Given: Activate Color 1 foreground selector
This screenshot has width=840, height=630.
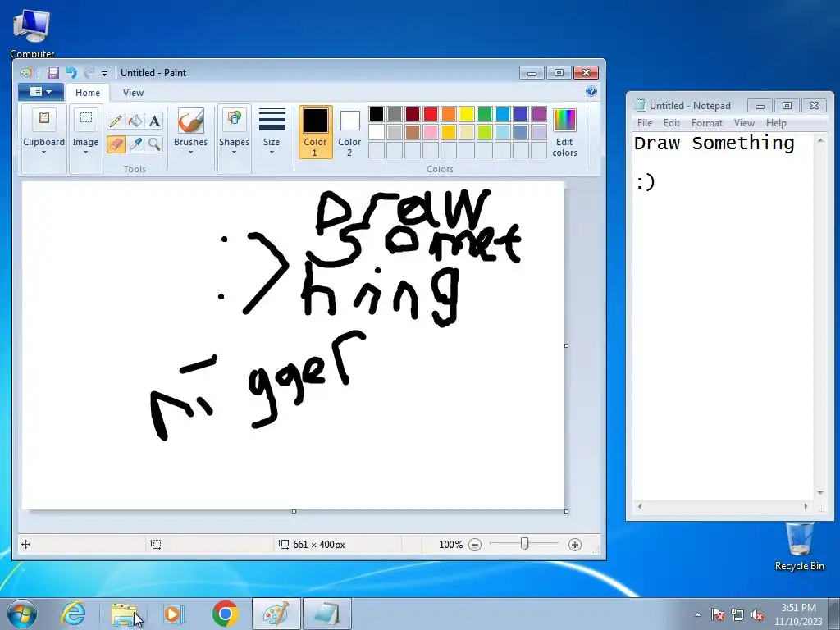Looking at the screenshot, I should click(x=315, y=132).
